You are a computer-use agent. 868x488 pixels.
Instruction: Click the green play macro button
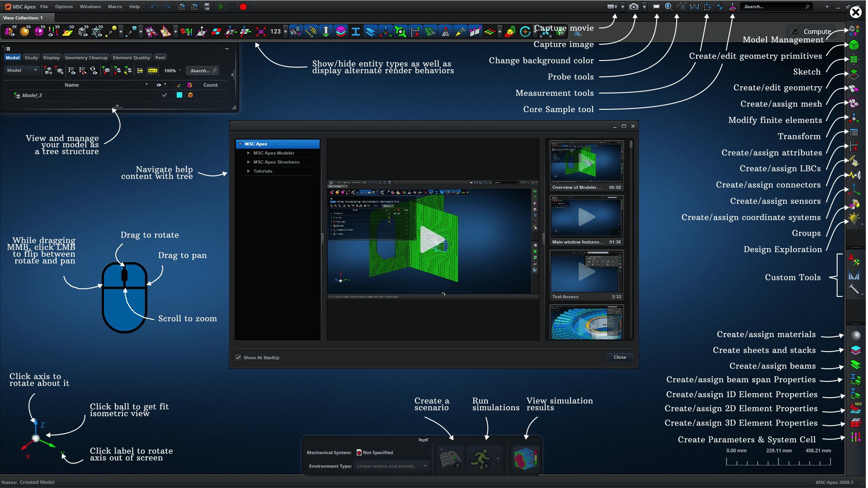click(x=221, y=7)
